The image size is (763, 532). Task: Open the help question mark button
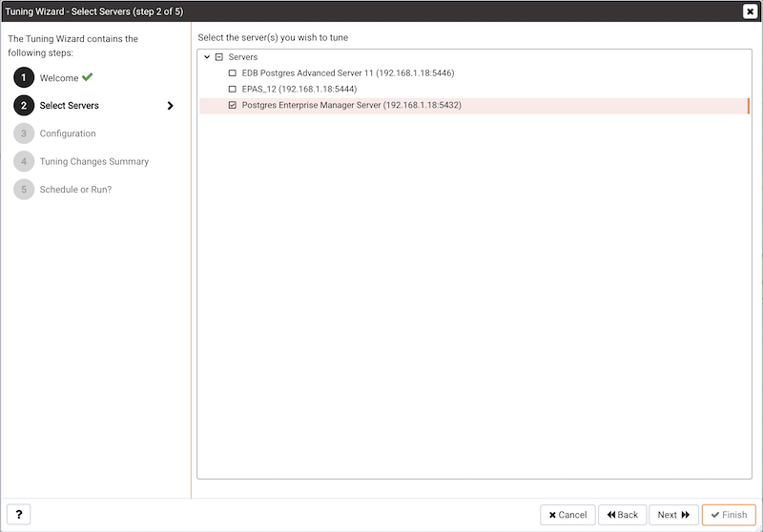pos(18,515)
